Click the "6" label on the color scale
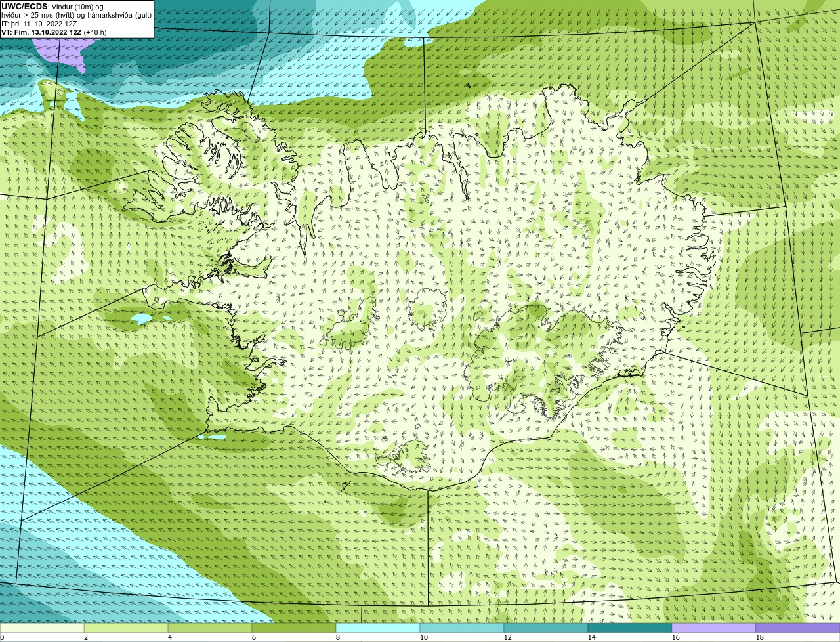Viewport: 840px width, 642px height. [254, 637]
